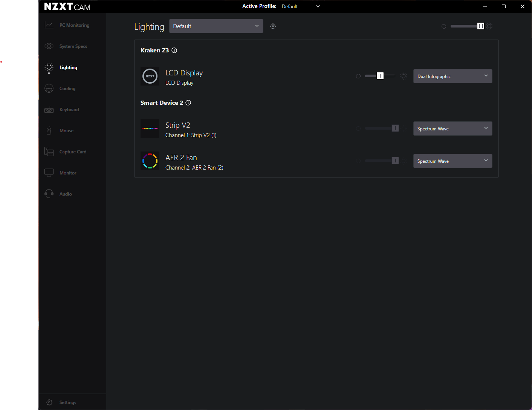Viewport: 532px width, 410px height.
Task: Switch to the Mouse section
Action: (x=66, y=131)
